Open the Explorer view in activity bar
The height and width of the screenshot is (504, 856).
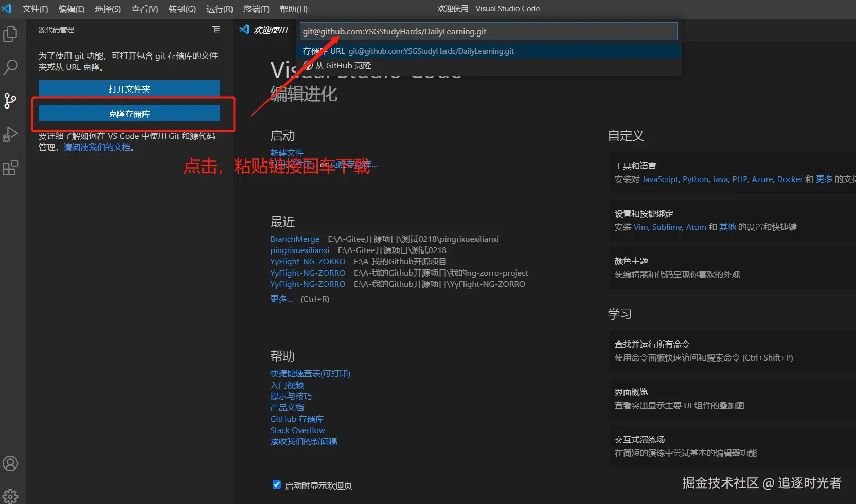[x=10, y=34]
